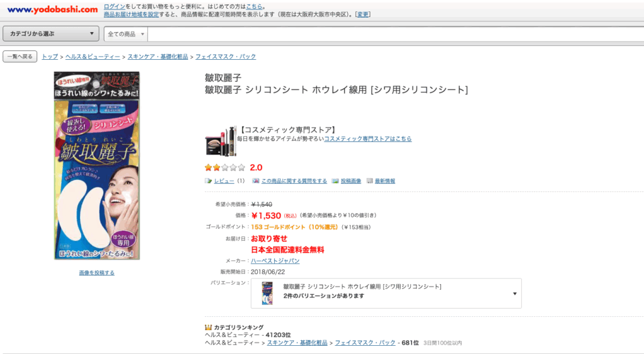This screenshot has width=644, height=354.
Task: Open ヘルス&ビューティー breadcrumb link
Action: tap(93, 57)
